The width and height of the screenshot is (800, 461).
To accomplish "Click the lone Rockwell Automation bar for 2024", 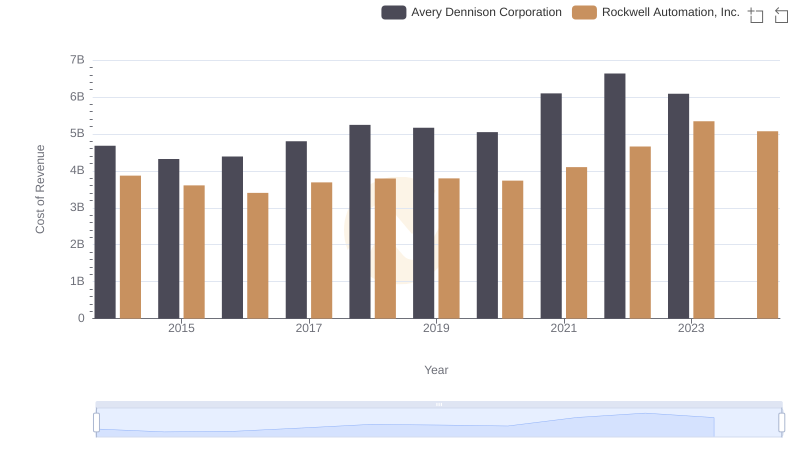I will 767,225.
